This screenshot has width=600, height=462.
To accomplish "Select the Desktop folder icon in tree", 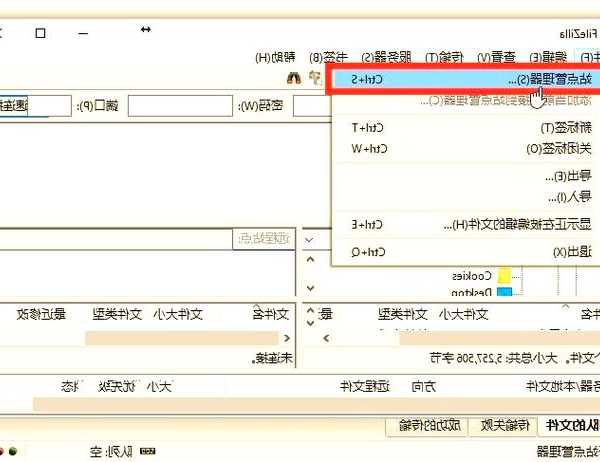I will tap(504, 293).
